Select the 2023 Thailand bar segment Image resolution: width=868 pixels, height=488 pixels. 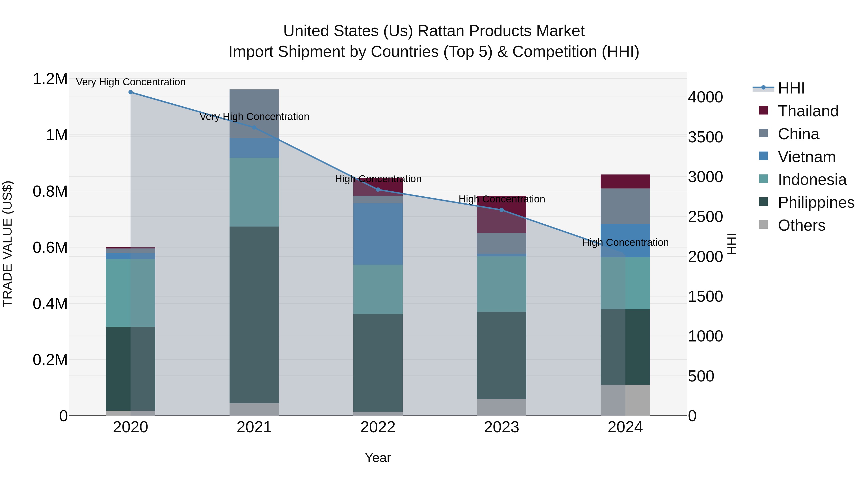pyautogui.click(x=502, y=214)
